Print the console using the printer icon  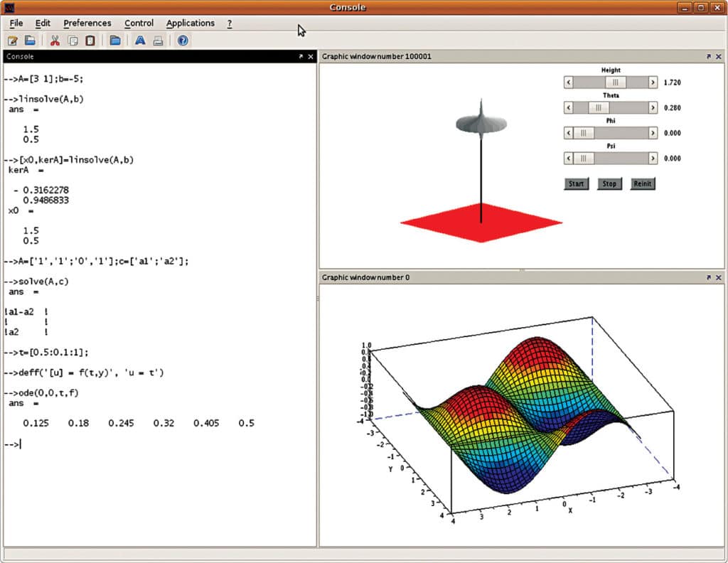click(x=159, y=41)
